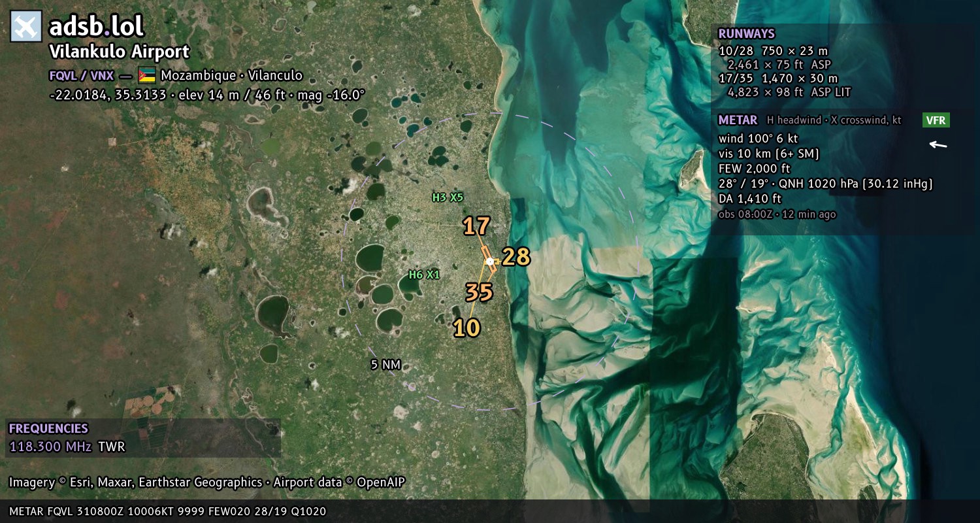Click the METAR panel heading
This screenshot has height=523, width=980.
click(x=738, y=120)
